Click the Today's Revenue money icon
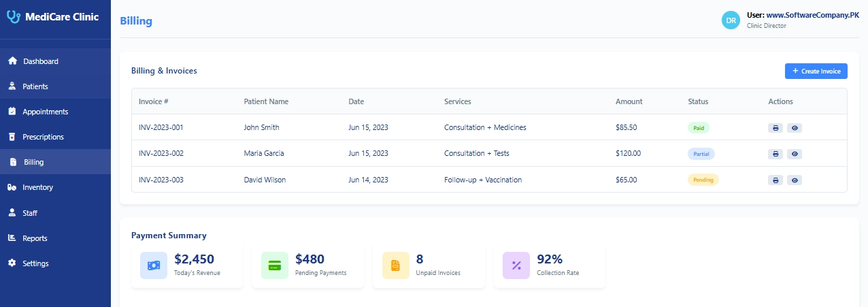 pos(154,265)
